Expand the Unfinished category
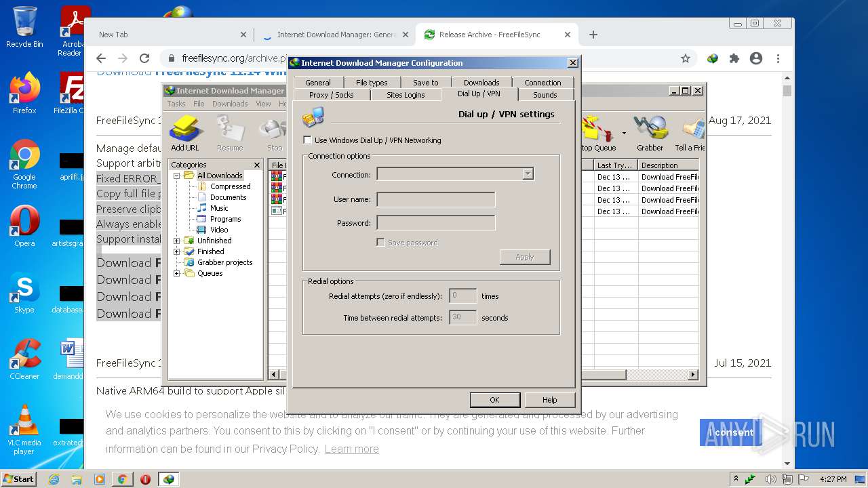Screen dimensions: 868x488 177,241
